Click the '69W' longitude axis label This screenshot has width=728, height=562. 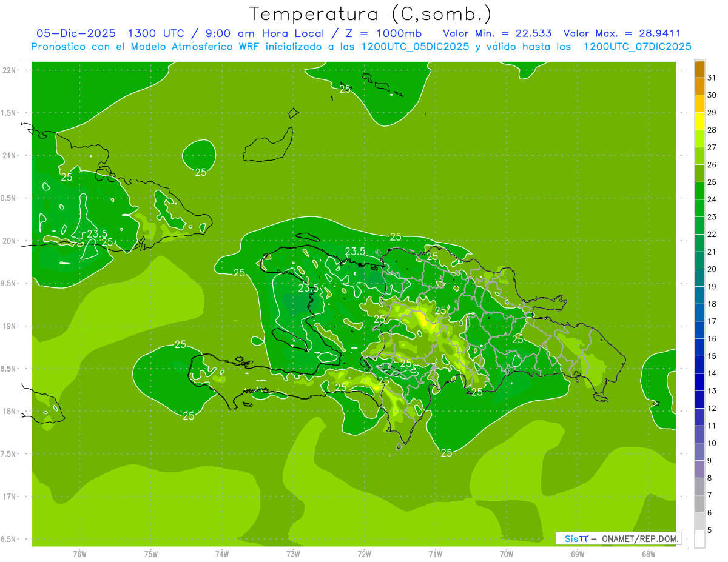[578, 554]
